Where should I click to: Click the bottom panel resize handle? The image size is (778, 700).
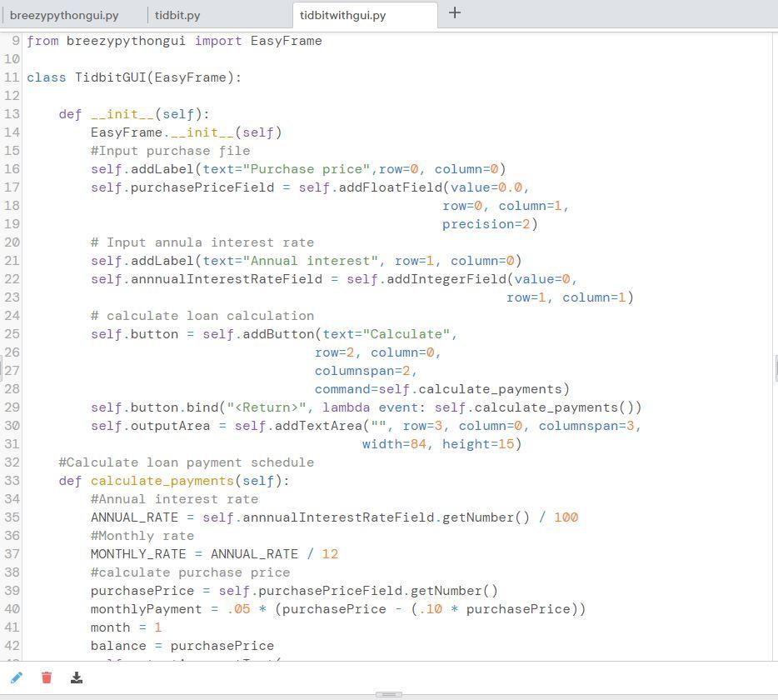[x=389, y=694]
